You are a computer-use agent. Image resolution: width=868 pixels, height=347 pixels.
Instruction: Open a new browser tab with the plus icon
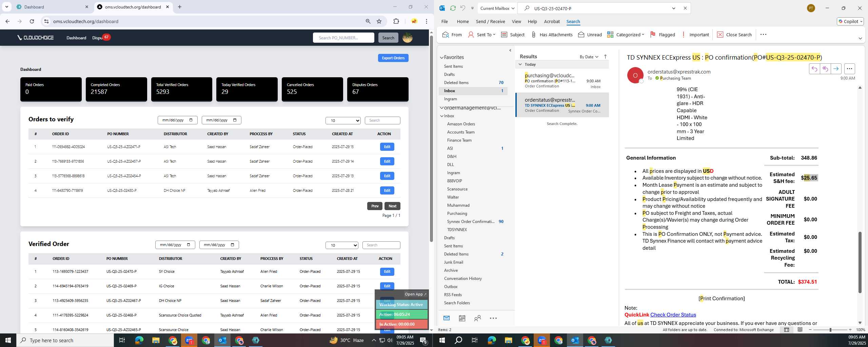coord(180,7)
